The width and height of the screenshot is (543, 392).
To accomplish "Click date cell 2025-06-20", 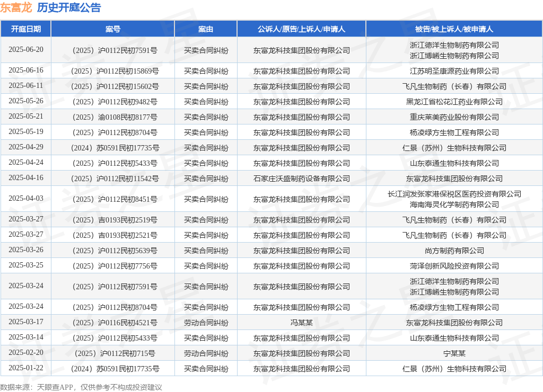I will click(x=26, y=49).
